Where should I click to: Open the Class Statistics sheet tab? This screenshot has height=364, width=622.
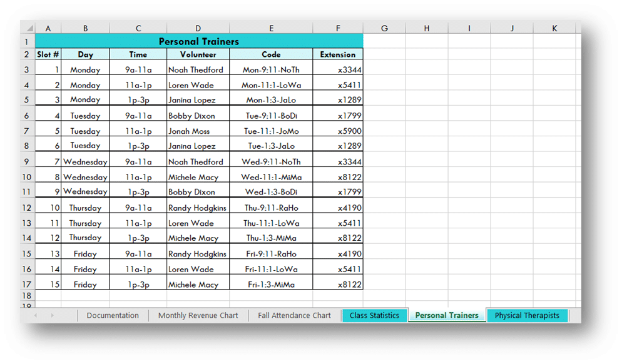374,316
